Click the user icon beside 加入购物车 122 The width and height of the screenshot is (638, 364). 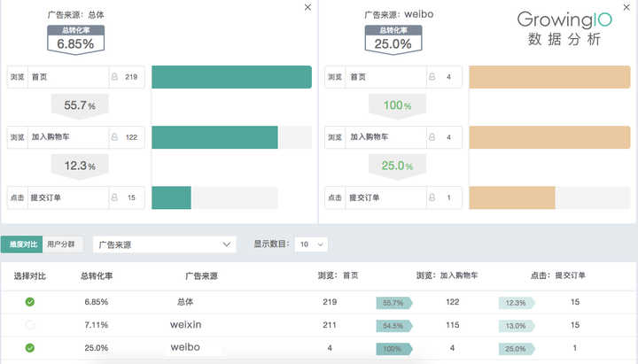[x=114, y=137]
